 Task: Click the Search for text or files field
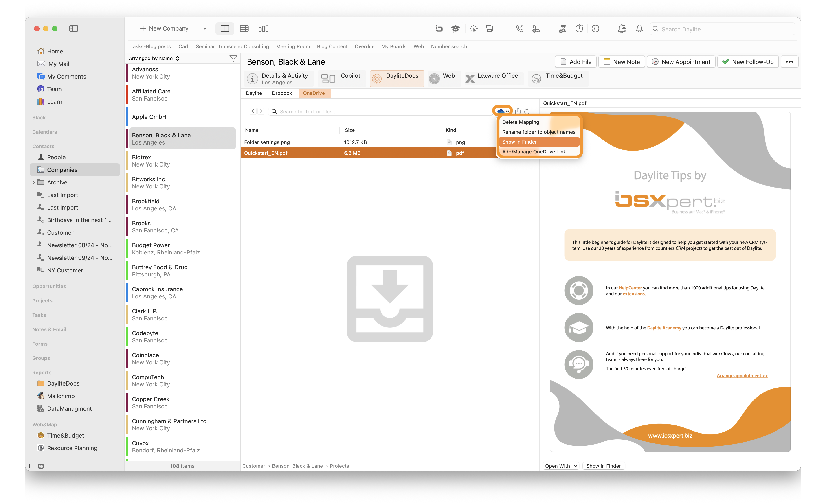[x=380, y=111]
